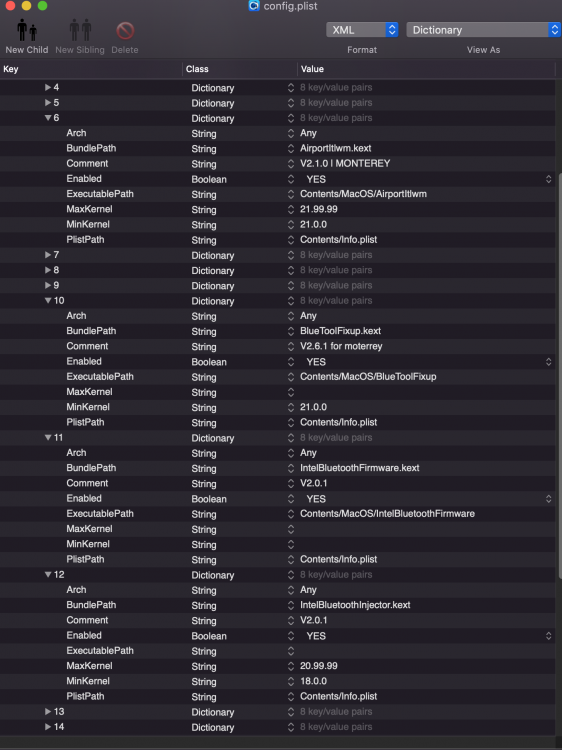Click the Value column header
The image size is (562, 750).
coord(426,69)
